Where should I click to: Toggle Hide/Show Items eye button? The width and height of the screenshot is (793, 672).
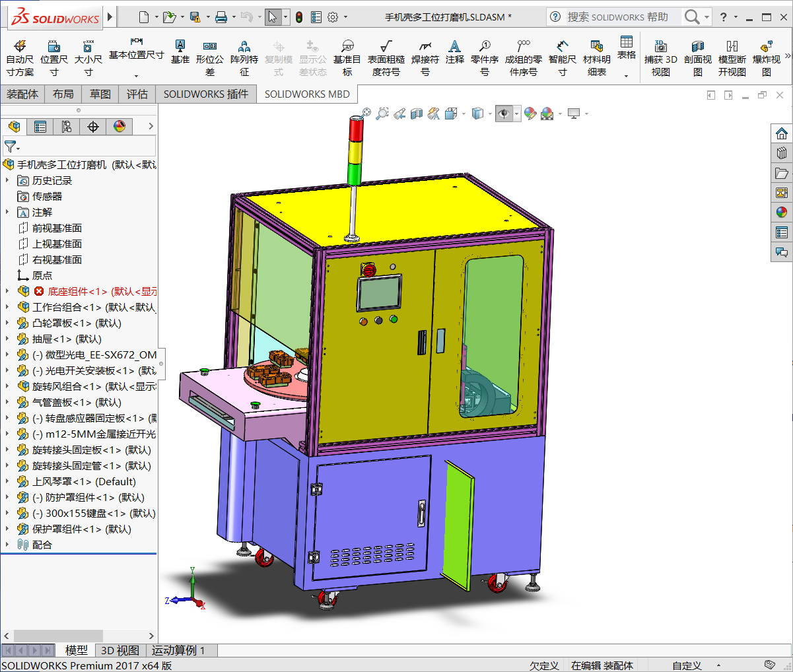pos(504,114)
